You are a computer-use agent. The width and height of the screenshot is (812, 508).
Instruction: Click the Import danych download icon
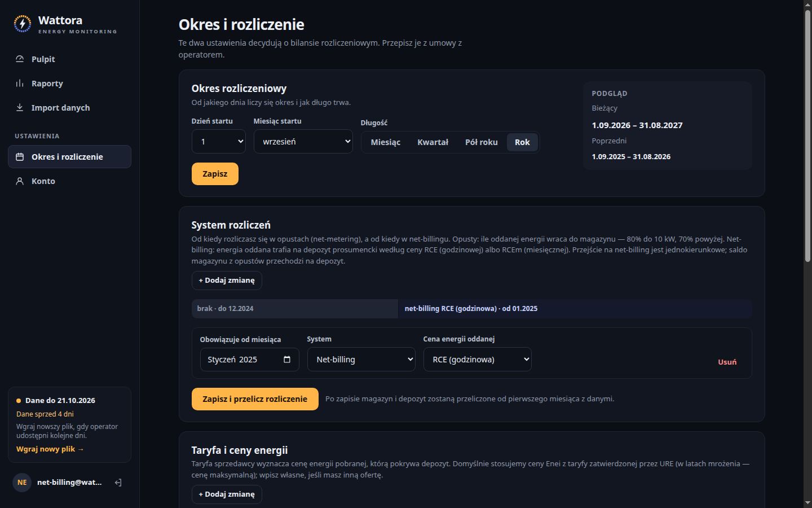point(20,107)
